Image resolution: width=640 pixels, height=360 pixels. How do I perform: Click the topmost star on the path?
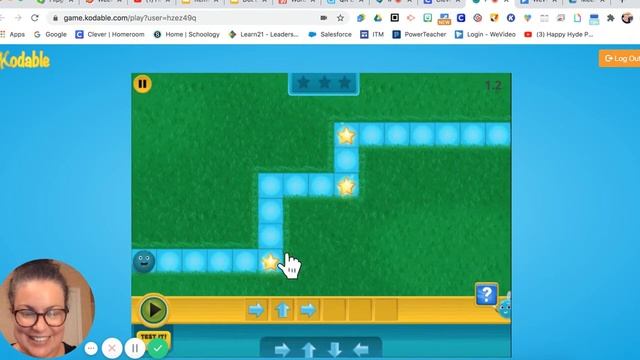coord(346,136)
